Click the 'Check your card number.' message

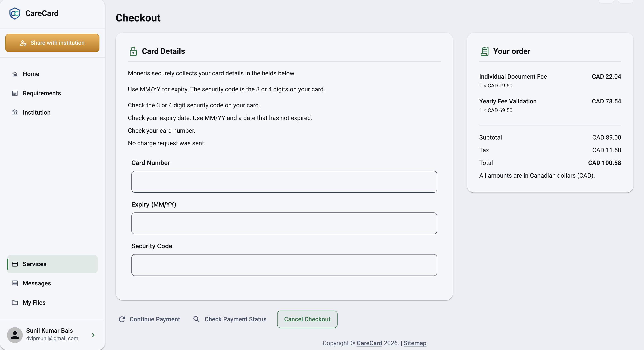click(x=161, y=131)
